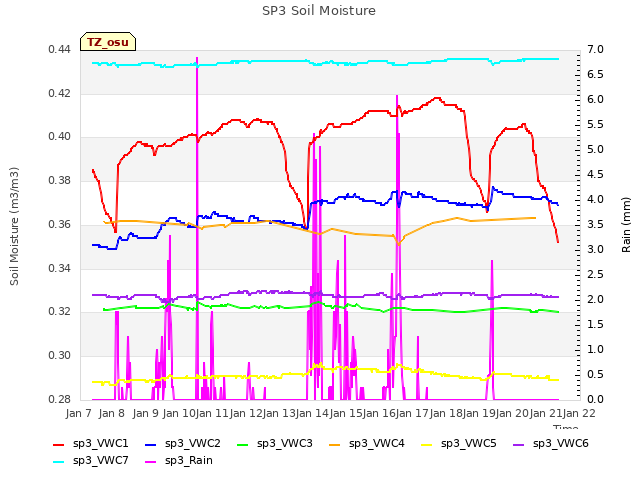Screen dimensions: 640x480
Task: Click the 0.38 left axis value
Action: click(60, 180)
